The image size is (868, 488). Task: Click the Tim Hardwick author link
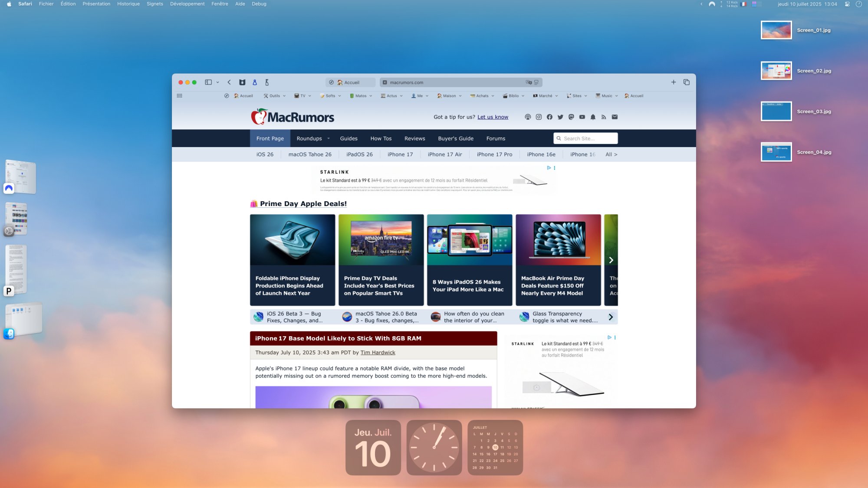tap(378, 353)
